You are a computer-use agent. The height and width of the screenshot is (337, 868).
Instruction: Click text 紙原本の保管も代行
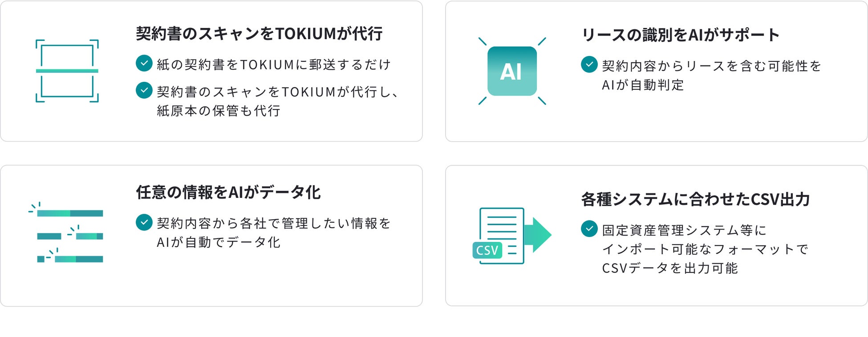[x=219, y=111]
